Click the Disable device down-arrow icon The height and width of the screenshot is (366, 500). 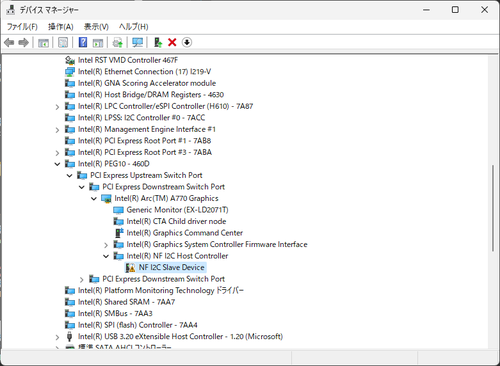[187, 42]
